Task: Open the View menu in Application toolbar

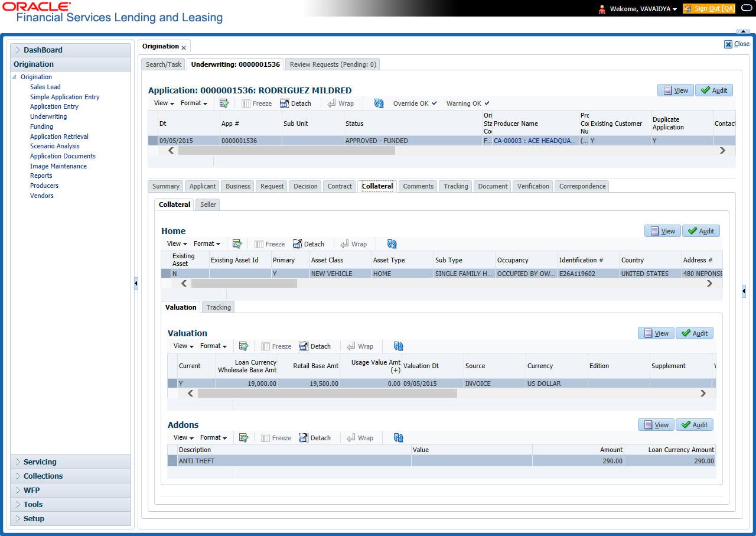Action: [164, 103]
